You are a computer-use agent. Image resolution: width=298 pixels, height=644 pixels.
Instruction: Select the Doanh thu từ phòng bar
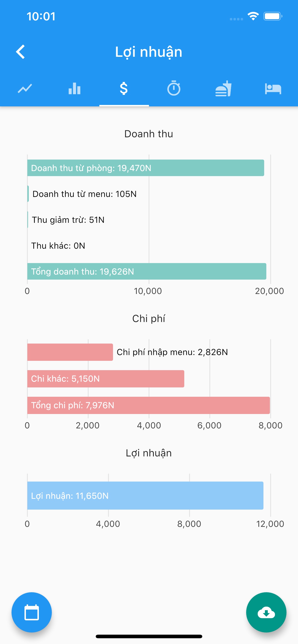145,168
